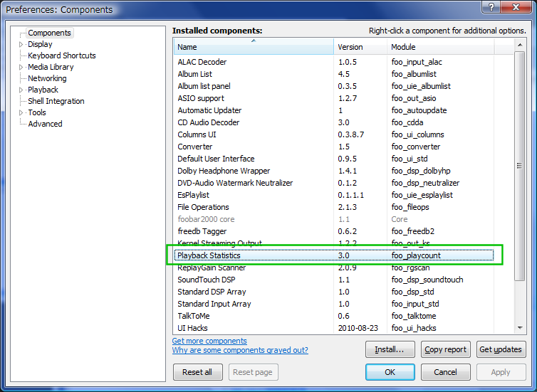Viewport: 537px width, 392px height.
Task: Select the ASIO support component row
Action: 334,98
